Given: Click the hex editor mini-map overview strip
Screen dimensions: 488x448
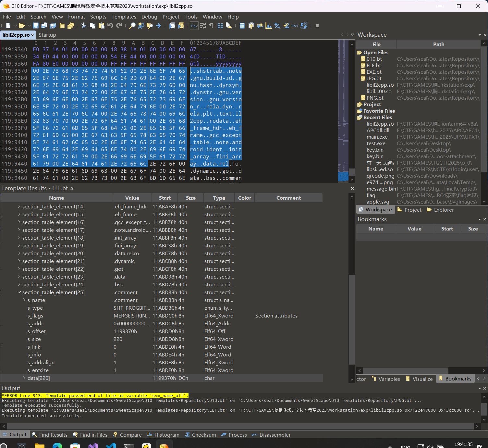Looking at the screenshot, I should pyautogui.click(x=343, y=111).
